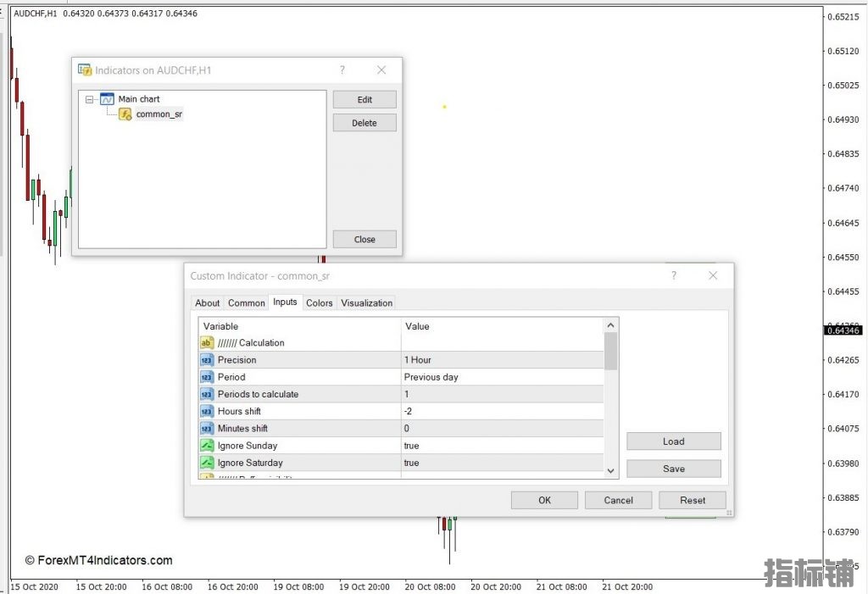Image resolution: width=868 pixels, height=594 pixels.
Task: Select the common_sr indicator function icon
Action: (x=125, y=114)
